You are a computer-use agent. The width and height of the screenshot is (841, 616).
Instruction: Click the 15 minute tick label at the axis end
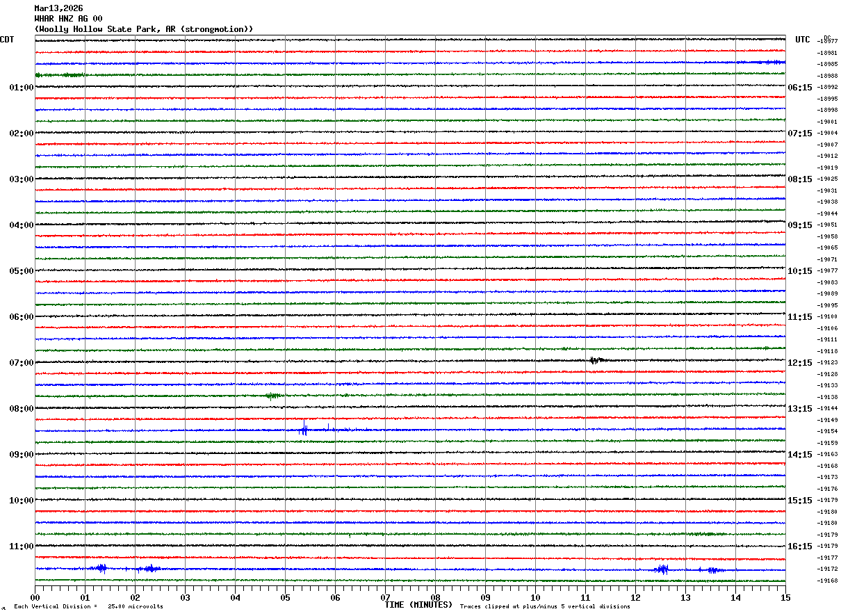click(x=785, y=597)
